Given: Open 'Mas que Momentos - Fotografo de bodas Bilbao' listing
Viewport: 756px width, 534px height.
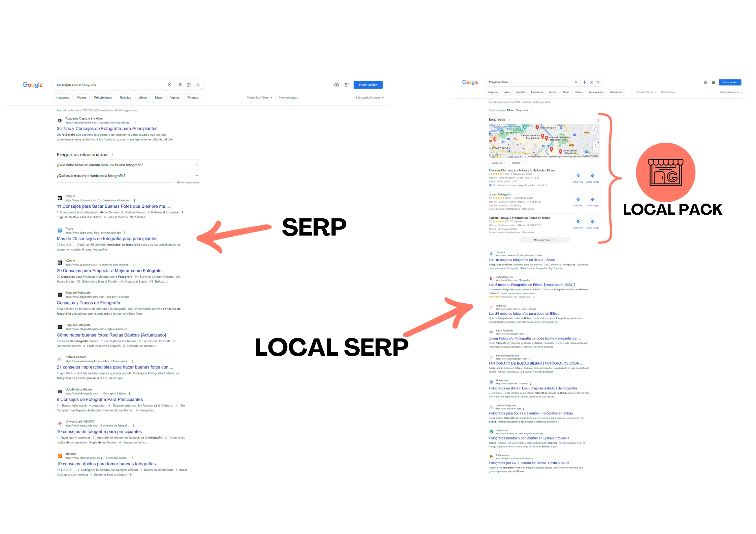Looking at the screenshot, I should [x=522, y=171].
